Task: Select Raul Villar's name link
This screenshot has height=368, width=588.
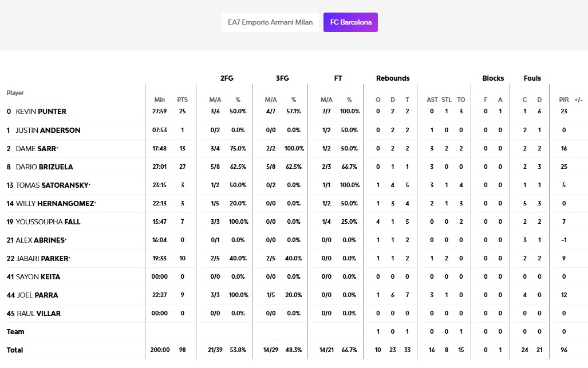Action: tap(38, 313)
